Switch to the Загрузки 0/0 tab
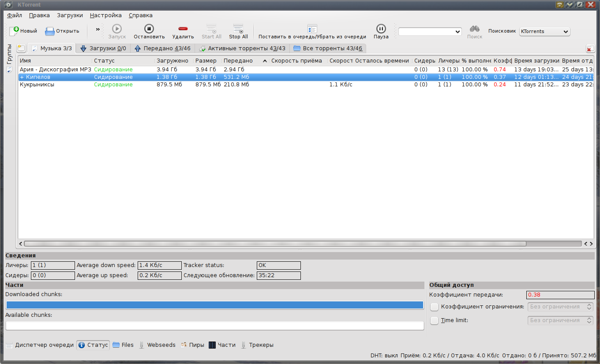The width and height of the screenshot is (600, 364). tap(103, 48)
